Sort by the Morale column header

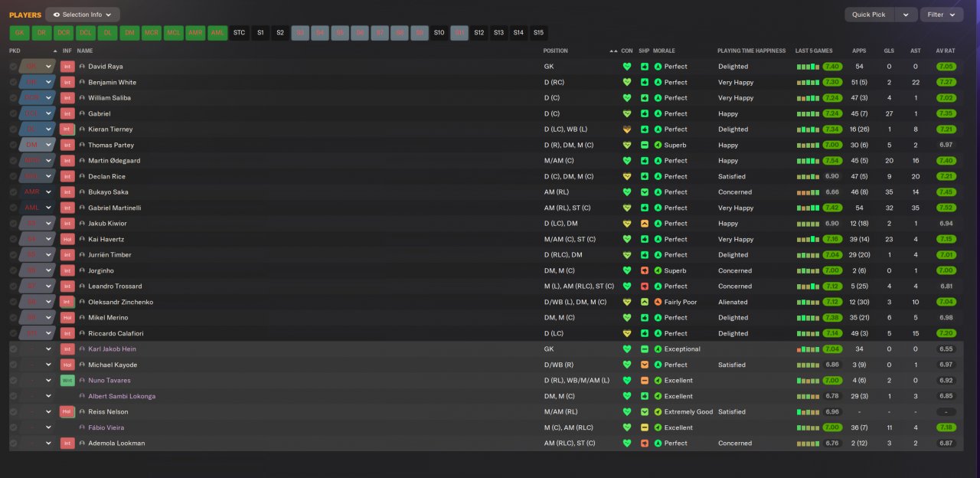[664, 51]
